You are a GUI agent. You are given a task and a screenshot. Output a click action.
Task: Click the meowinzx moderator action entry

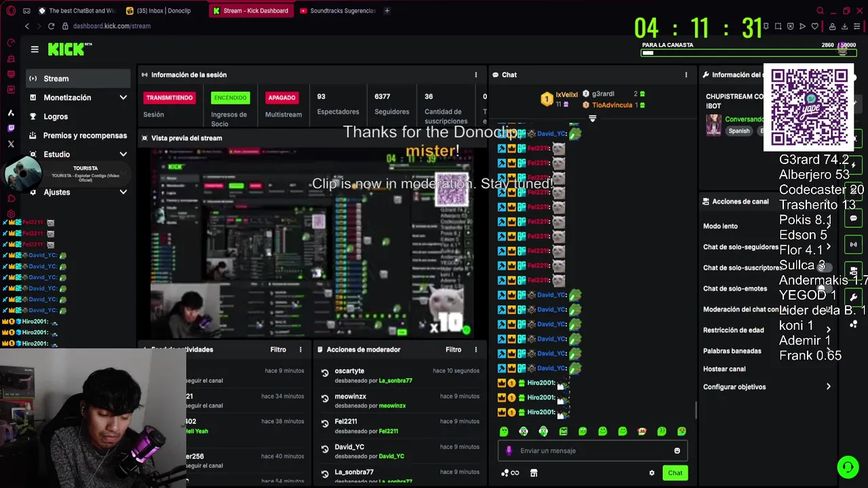(x=400, y=401)
